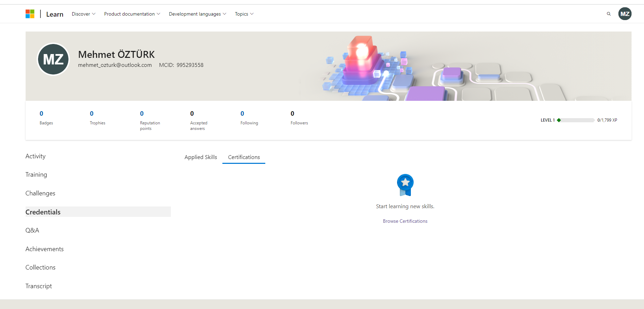Click the blue certification ribbon badge

click(x=405, y=185)
